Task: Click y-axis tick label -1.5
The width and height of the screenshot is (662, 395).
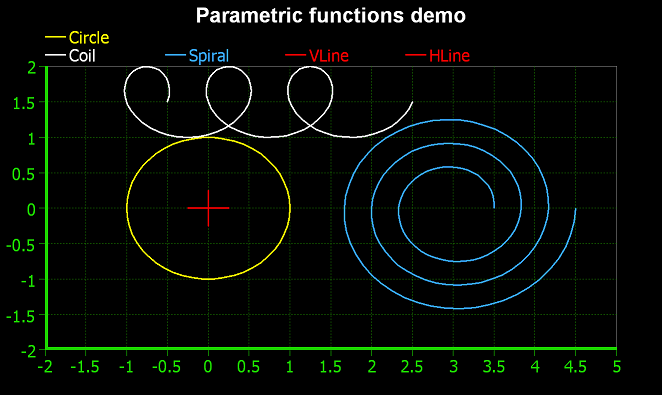Action: [x=20, y=317]
